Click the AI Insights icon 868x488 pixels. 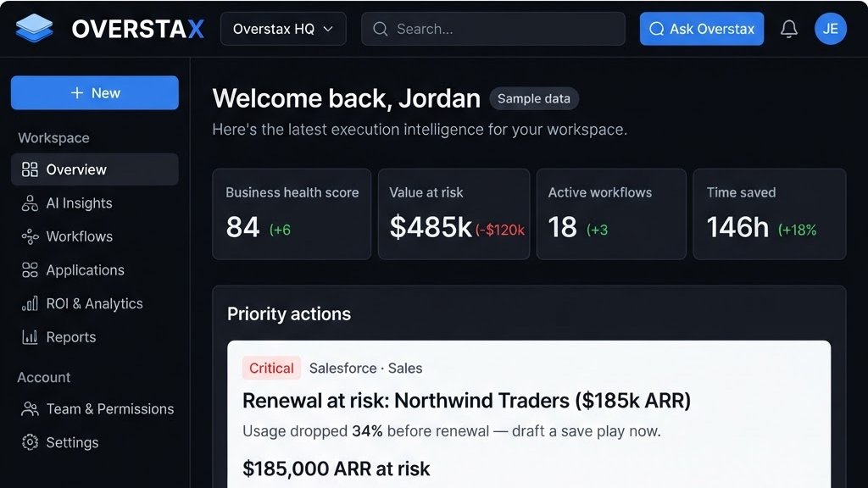(x=30, y=203)
